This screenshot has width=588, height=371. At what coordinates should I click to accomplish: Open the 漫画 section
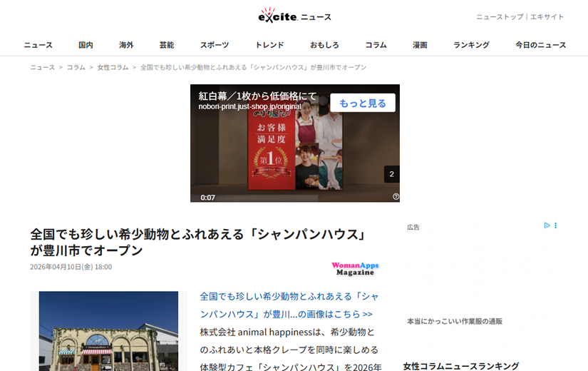tap(420, 45)
